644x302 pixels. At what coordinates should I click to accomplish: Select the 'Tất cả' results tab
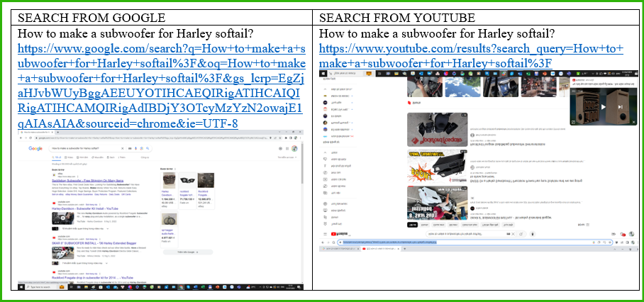click(57, 157)
